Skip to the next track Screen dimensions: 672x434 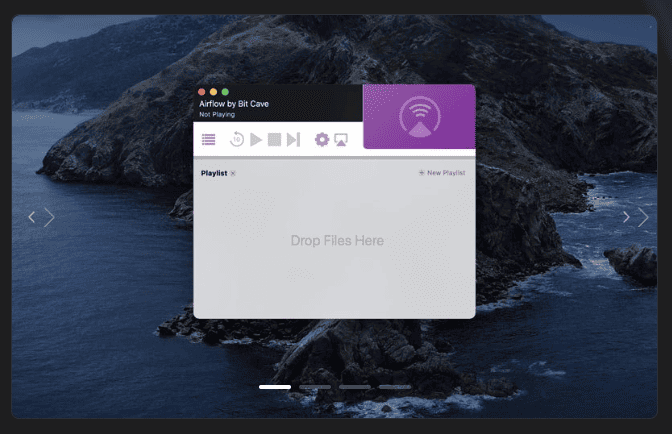coord(294,140)
